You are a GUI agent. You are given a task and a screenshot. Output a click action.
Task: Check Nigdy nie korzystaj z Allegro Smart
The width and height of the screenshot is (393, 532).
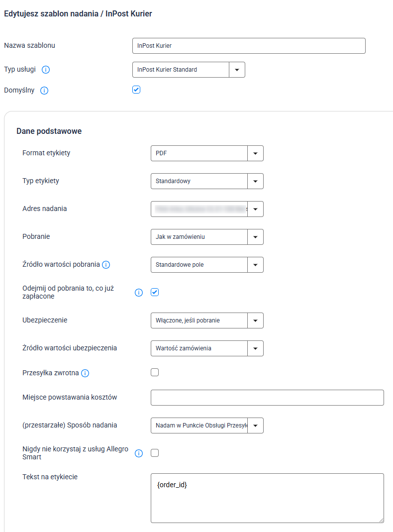click(x=155, y=453)
